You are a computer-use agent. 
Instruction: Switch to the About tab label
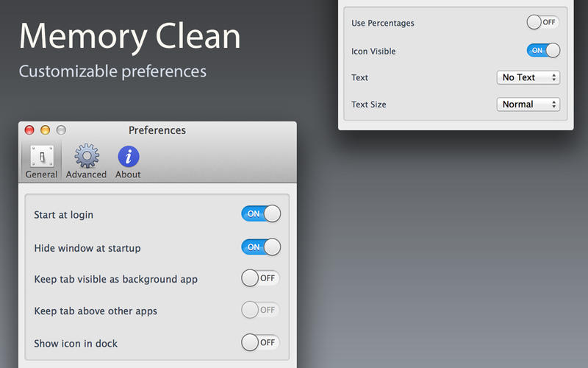(128, 174)
